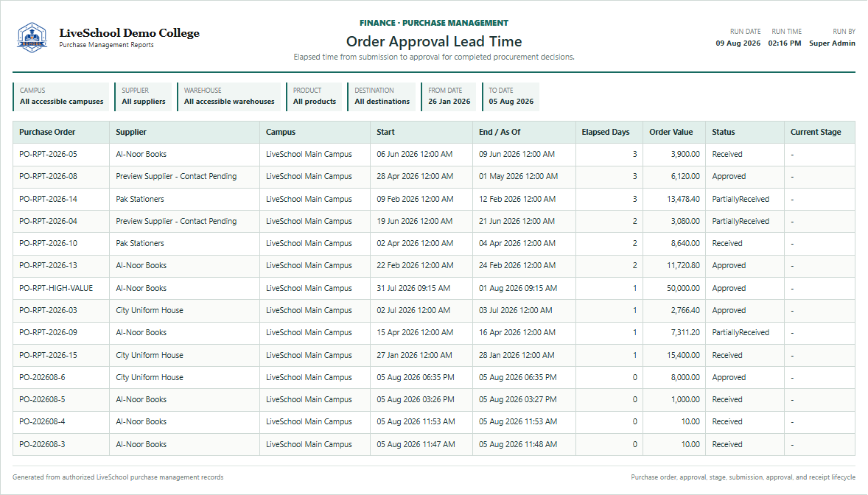Screen dimensions: 868x495
Task: Click end date 05 Aug 2026 03:27 PM
Action: point(517,399)
